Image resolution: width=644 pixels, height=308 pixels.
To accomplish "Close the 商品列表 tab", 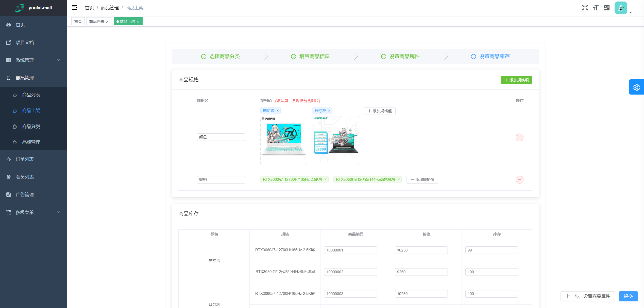I will coord(107,22).
